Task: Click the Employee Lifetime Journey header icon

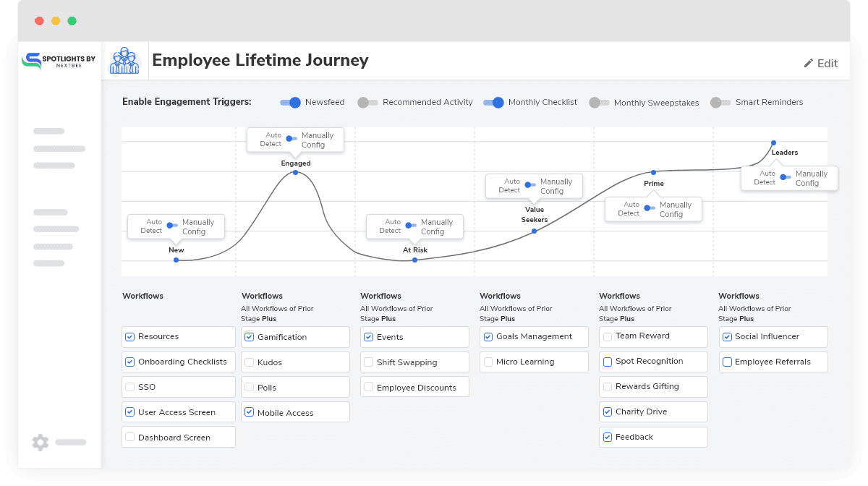Action: (x=124, y=60)
